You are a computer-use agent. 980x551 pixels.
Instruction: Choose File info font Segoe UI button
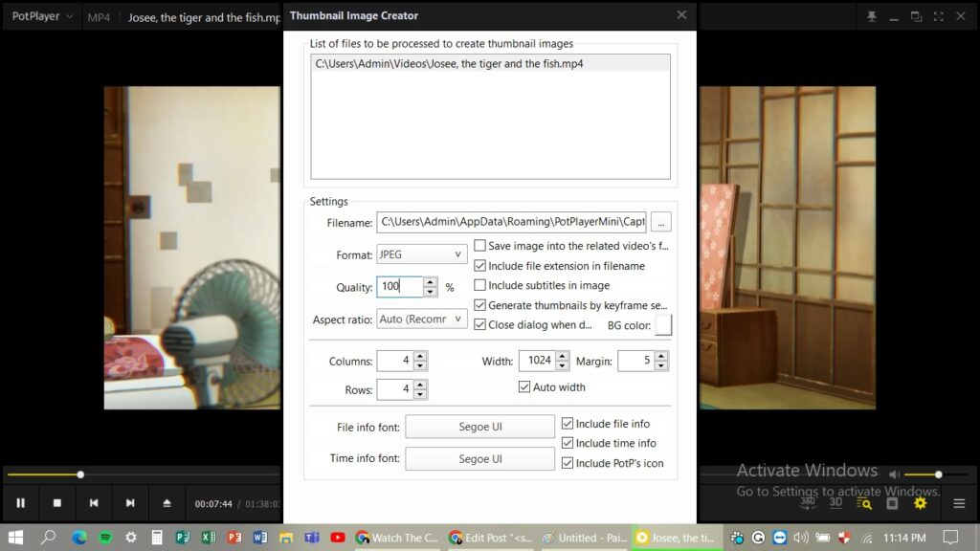(480, 427)
